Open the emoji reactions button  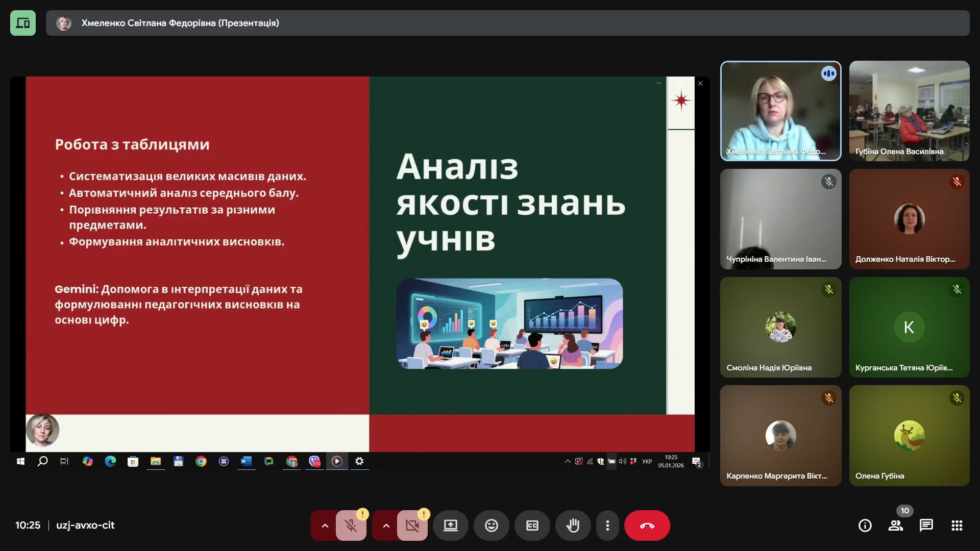(x=491, y=525)
